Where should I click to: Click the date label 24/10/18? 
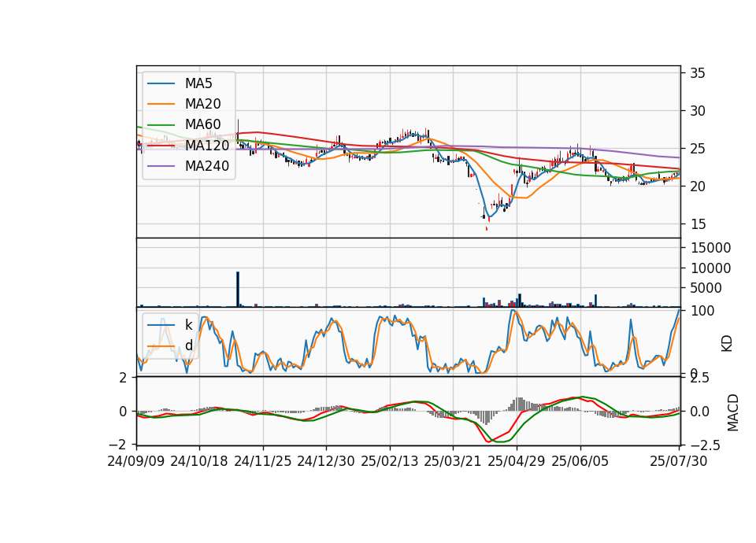[199, 461]
